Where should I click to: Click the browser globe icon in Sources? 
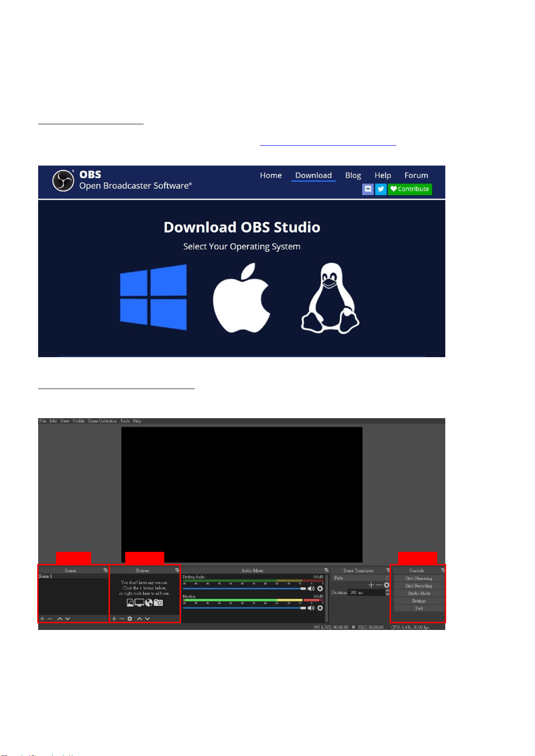(x=149, y=603)
